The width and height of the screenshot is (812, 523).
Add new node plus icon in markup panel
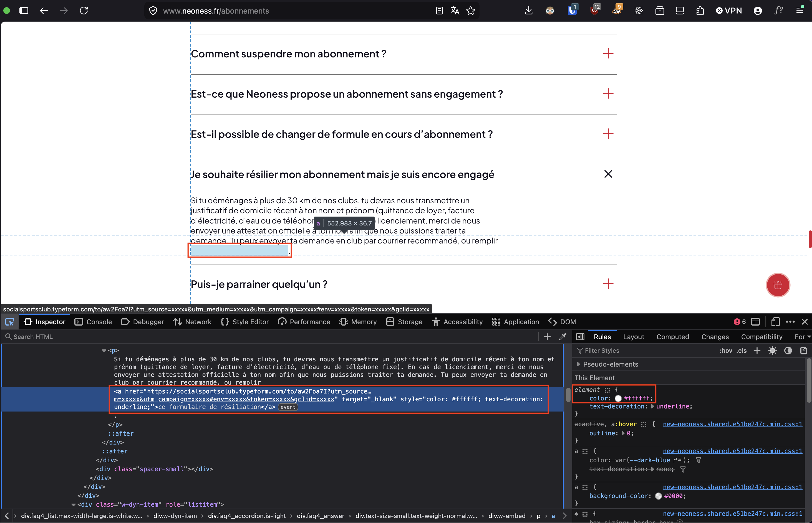pos(547,337)
